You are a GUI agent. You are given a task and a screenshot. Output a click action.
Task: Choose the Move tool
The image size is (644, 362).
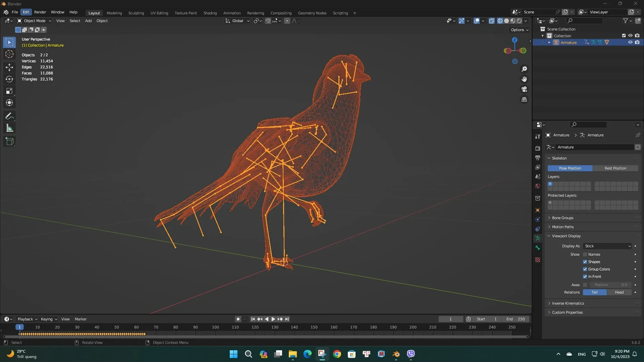9,67
